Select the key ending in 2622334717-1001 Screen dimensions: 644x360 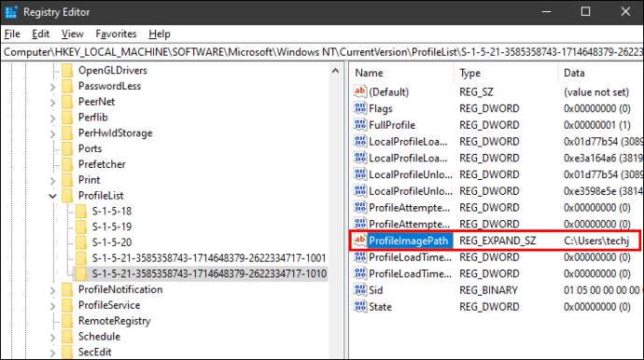click(x=209, y=258)
